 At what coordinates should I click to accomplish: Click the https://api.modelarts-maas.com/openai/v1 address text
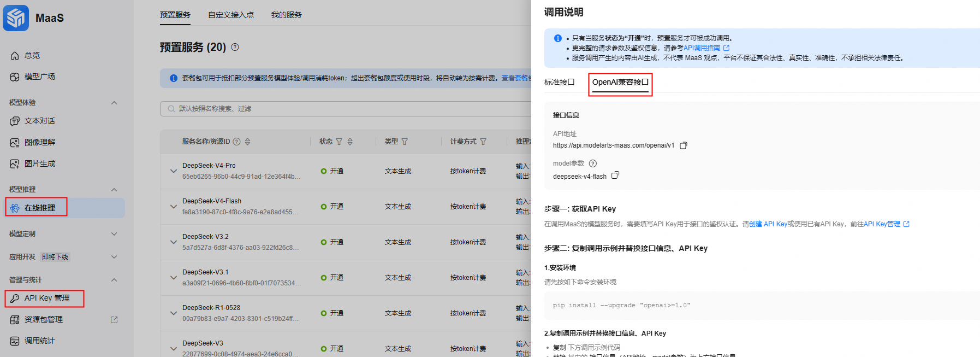(614, 145)
